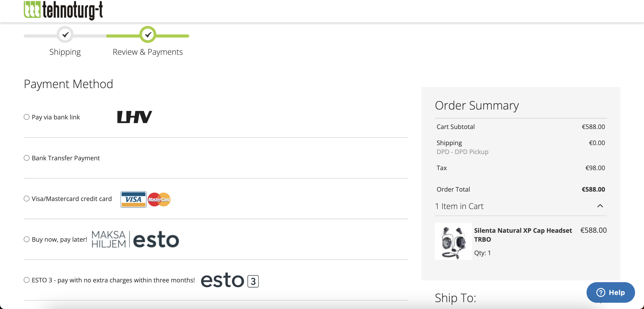
Task: Click the green checkout progress bar
Action: pos(172,36)
